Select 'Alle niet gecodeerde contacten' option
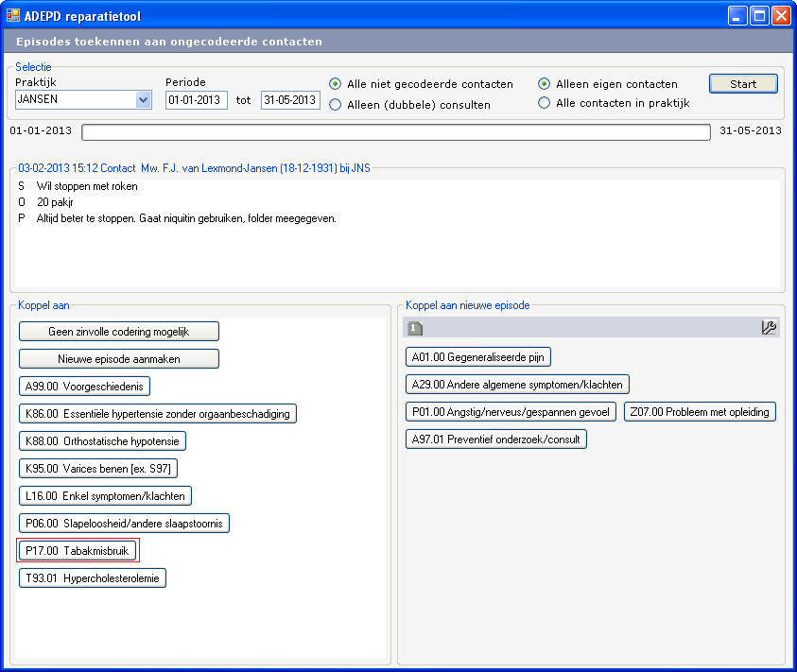797x672 pixels. pyautogui.click(x=336, y=84)
